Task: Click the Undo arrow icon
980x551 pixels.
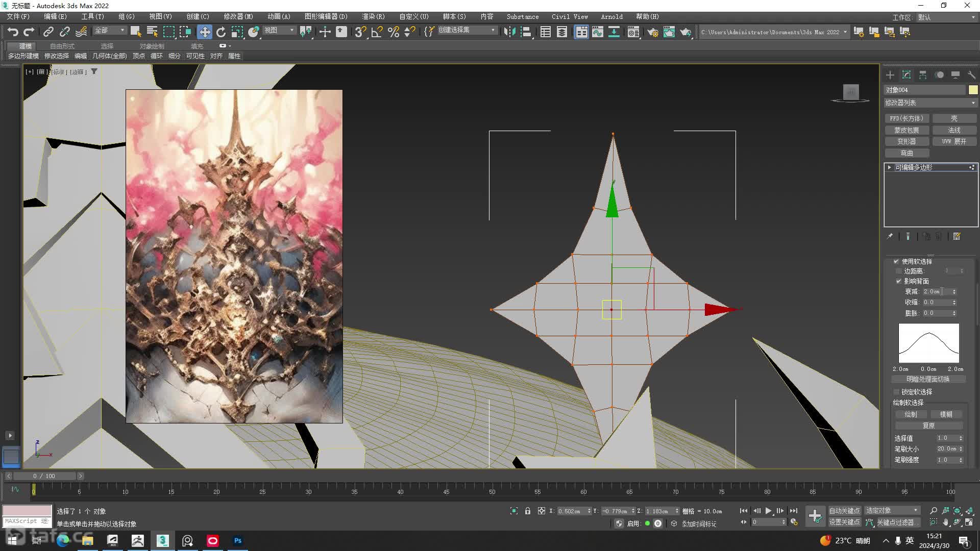Action: tap(13, 32)
